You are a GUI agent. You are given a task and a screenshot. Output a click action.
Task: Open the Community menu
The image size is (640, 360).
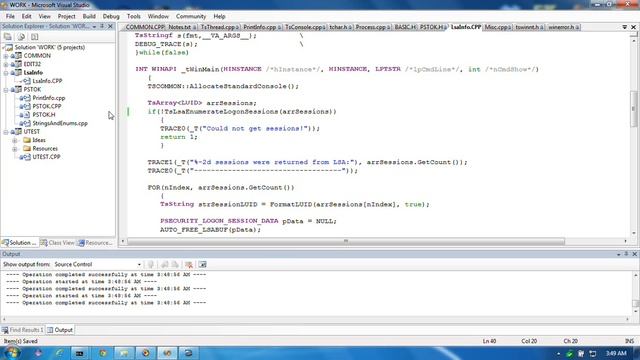point(191,16)
